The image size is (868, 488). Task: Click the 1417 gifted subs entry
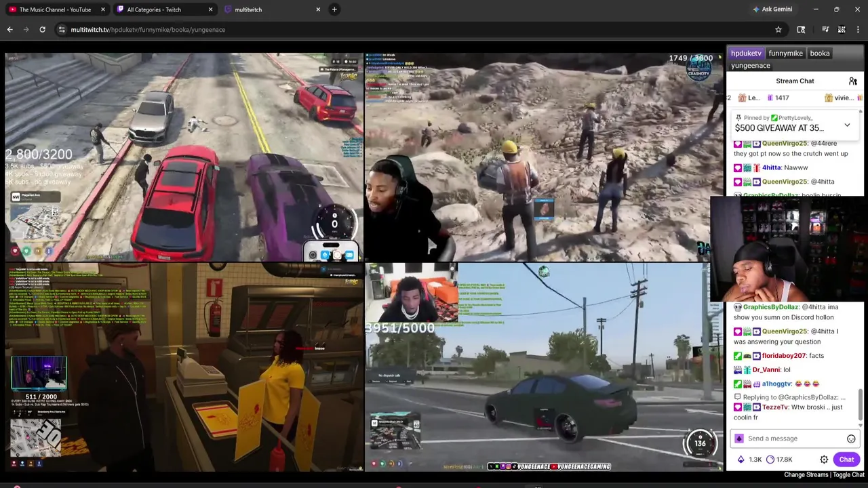[778, 98]
